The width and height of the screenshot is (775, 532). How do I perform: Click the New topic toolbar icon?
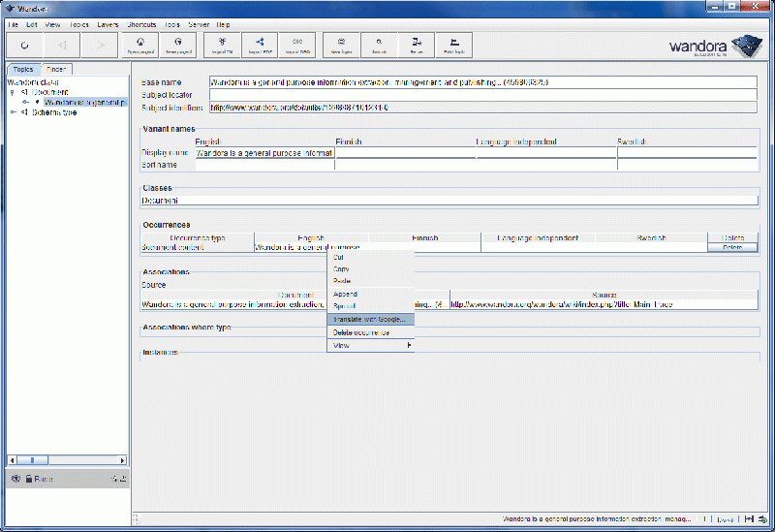pyautogui.click(x=342, y=45)
